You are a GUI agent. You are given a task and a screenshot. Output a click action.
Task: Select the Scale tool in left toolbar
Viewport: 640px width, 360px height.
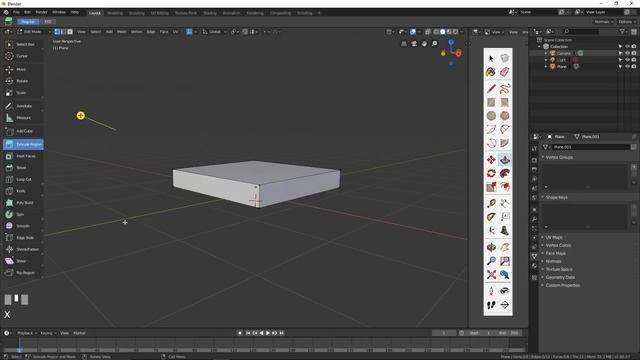click(x=23, y=93)
